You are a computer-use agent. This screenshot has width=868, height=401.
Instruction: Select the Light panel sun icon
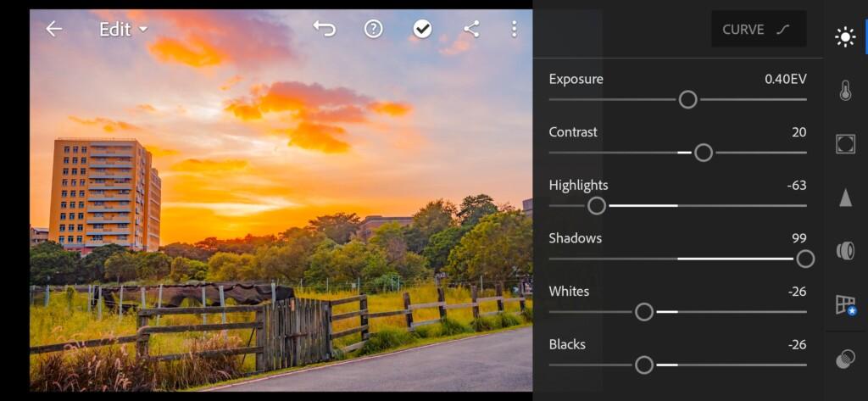pyautogui.click(x=845, y=37)
